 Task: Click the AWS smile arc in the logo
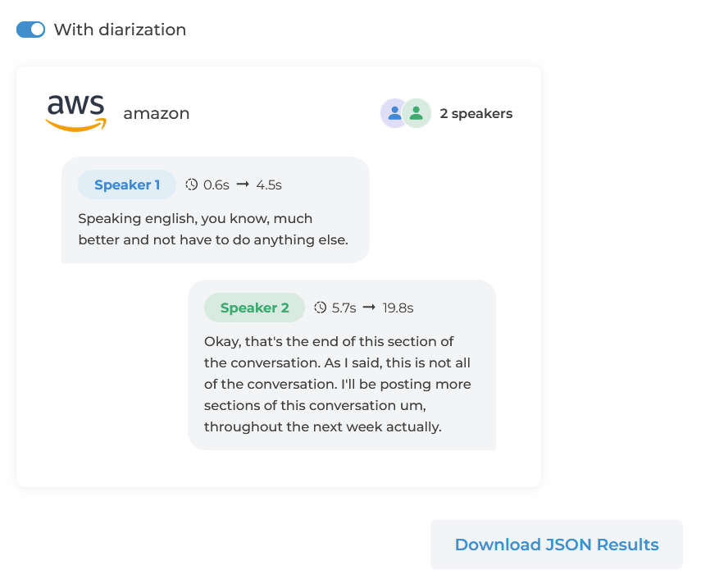tap(76, 125)
